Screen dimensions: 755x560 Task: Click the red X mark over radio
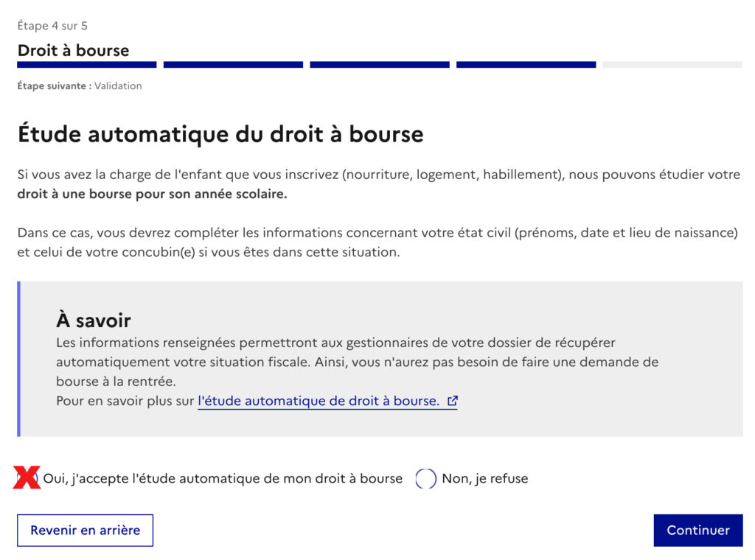coord(27,477)
